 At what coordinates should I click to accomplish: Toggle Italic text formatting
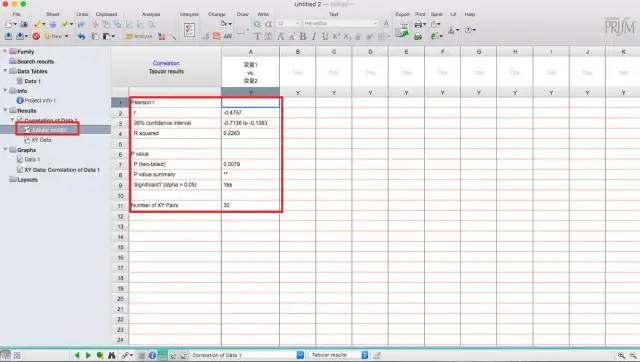coord(313,36)
